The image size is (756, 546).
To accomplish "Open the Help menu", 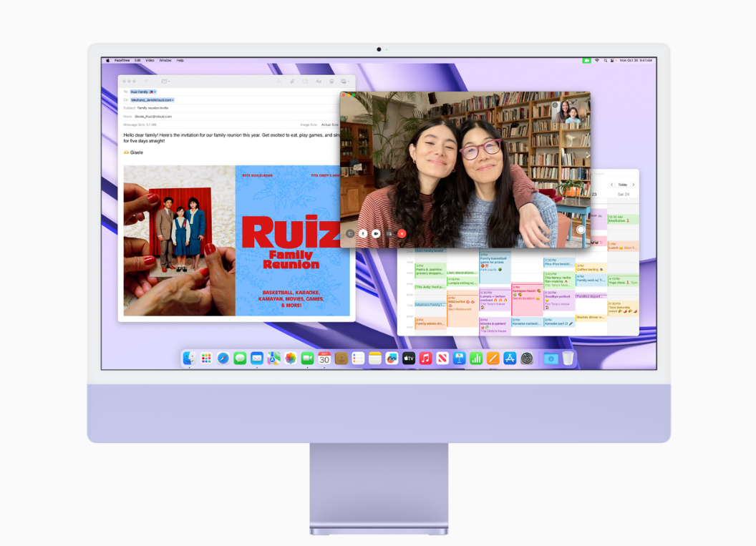I will pos(180,60).
